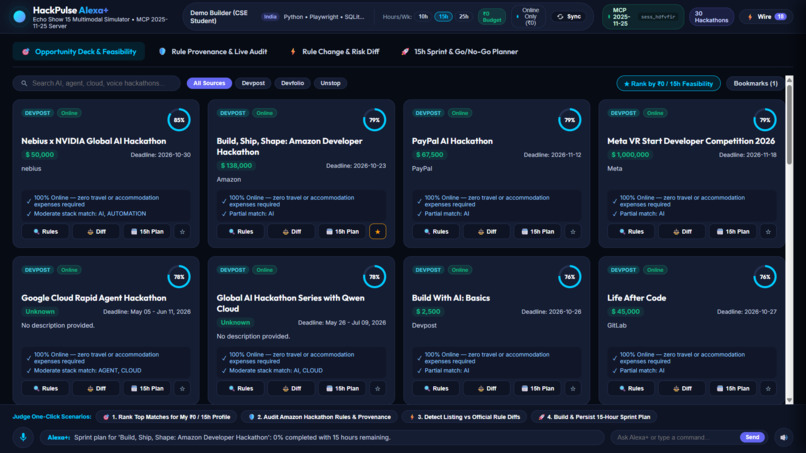Switch to 15h Sprint & Go/No-Go Planner tab
806x453 pixels.
click(460, 51)
